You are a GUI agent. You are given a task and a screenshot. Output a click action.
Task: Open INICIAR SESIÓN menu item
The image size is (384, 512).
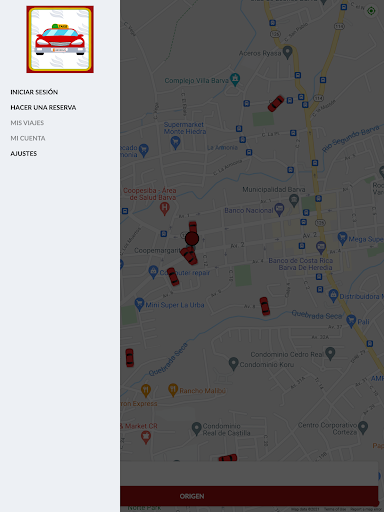(x=34, y=92)
